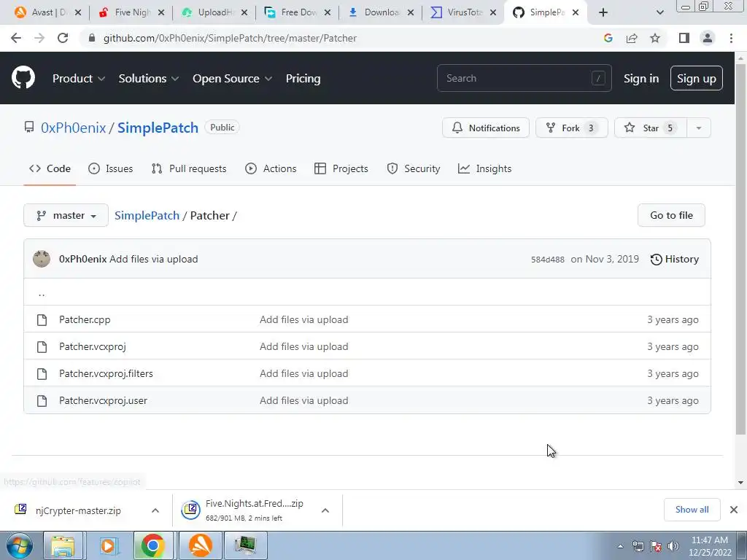Click the Action Center flag tray icon
Screen dimensions: 747x560
(x=656, y=546)
